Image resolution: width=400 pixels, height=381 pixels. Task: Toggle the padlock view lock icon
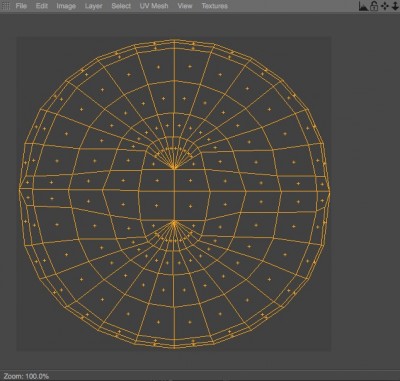[x=374, y=6]
